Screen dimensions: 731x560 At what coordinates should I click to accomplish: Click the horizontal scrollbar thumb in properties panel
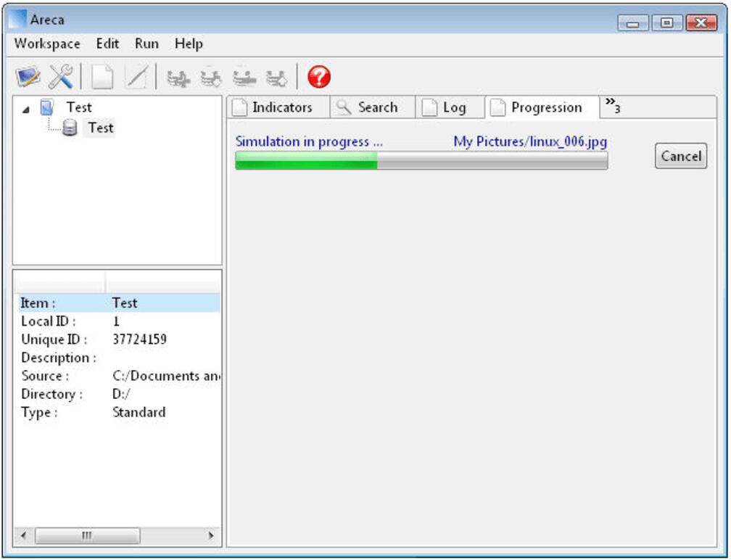[x=88, y=535]
